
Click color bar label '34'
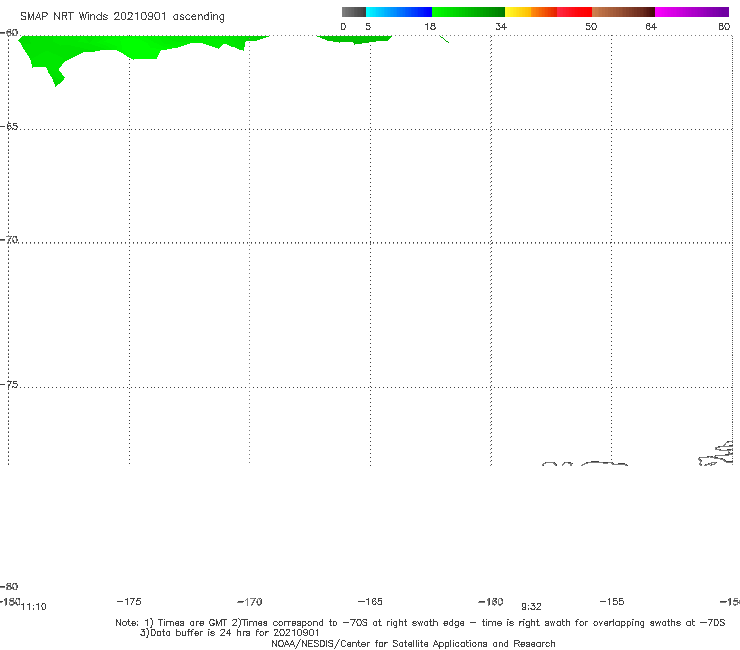[x=501, y=26]
